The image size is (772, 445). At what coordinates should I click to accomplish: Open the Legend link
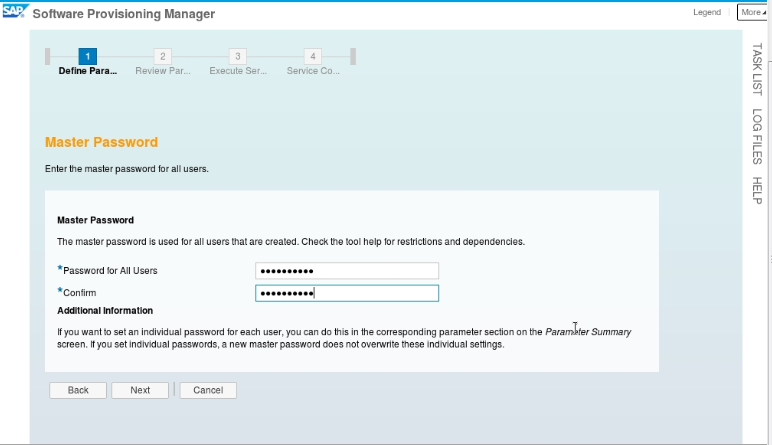707,12
